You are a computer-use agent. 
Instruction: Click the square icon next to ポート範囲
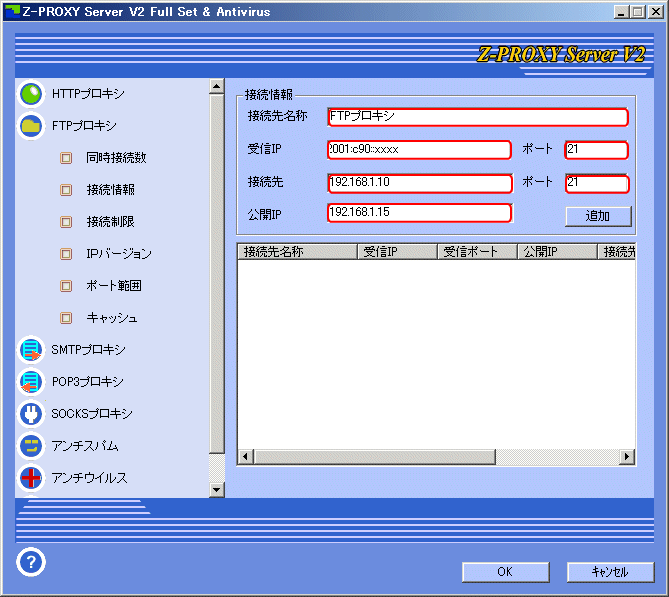pos(66,286)
